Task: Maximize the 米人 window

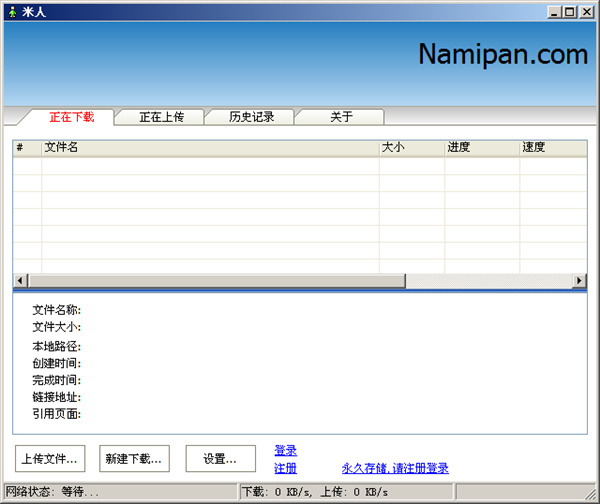Action: [x=570, y=12]
